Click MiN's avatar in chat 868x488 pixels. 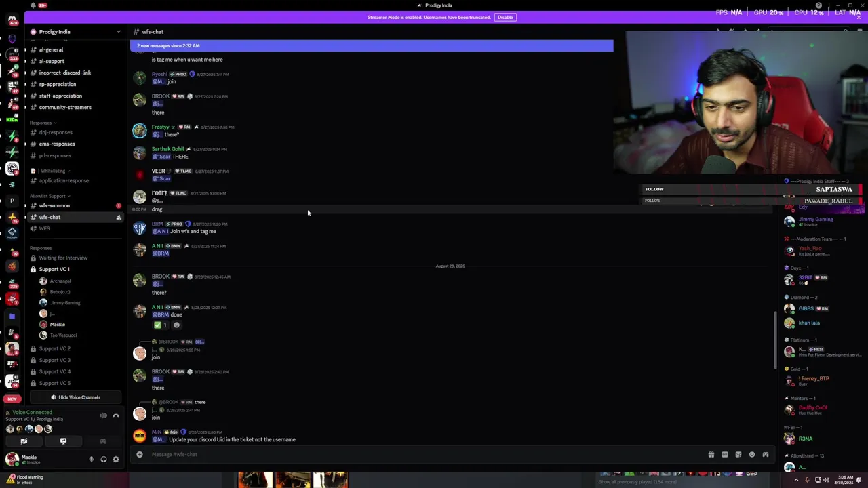point(140,436)
